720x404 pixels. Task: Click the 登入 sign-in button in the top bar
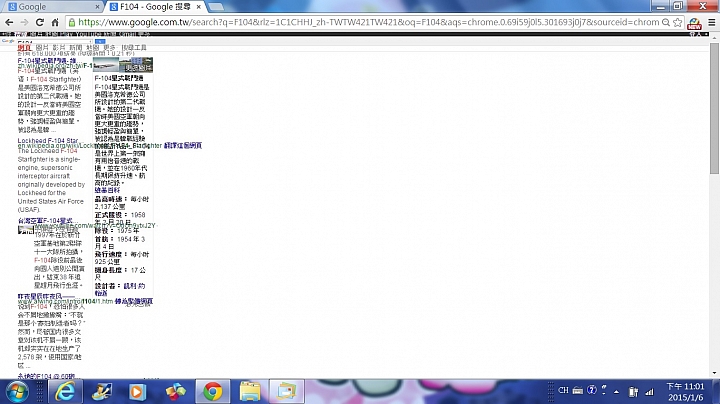point(695,34)
